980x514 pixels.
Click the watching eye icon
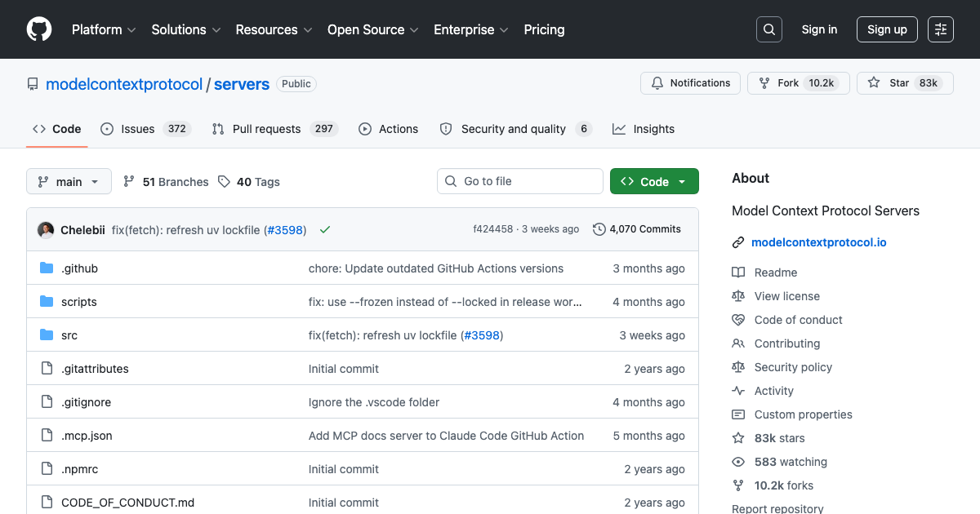(x=738, y=462)
